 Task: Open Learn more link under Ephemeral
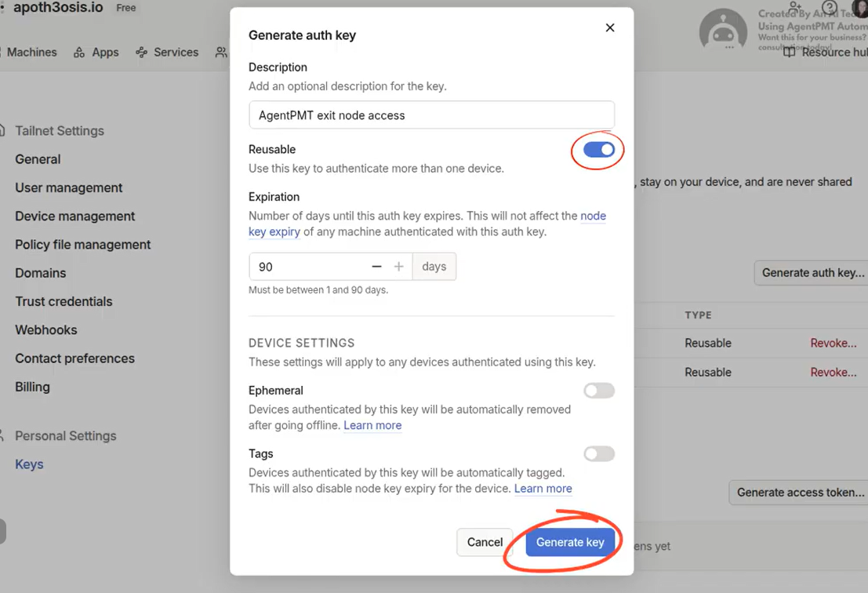[372, 425]
